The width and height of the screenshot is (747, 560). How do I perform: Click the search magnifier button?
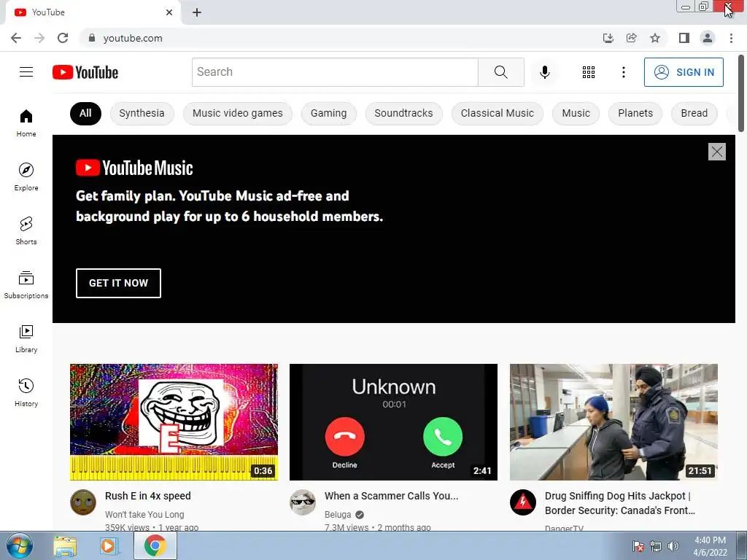[500, 72]
